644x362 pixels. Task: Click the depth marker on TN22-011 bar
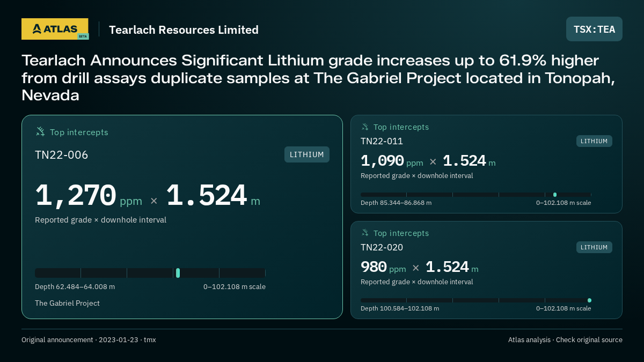tap(555, 195)
